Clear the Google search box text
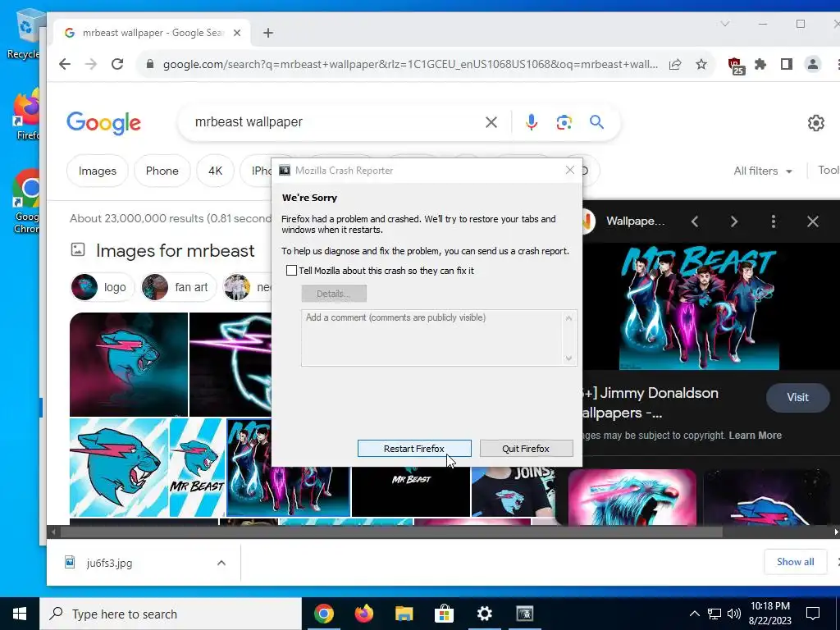This screenshot has width=840, height=630. (x=491, y=123)
